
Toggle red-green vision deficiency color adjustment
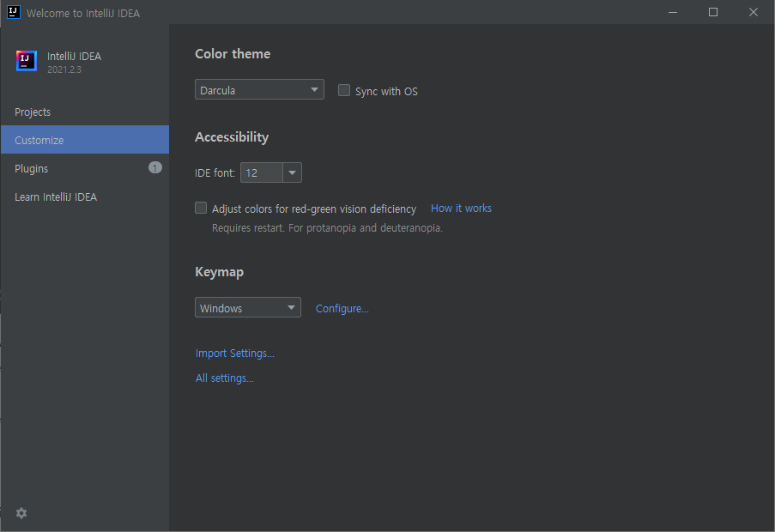201,208
